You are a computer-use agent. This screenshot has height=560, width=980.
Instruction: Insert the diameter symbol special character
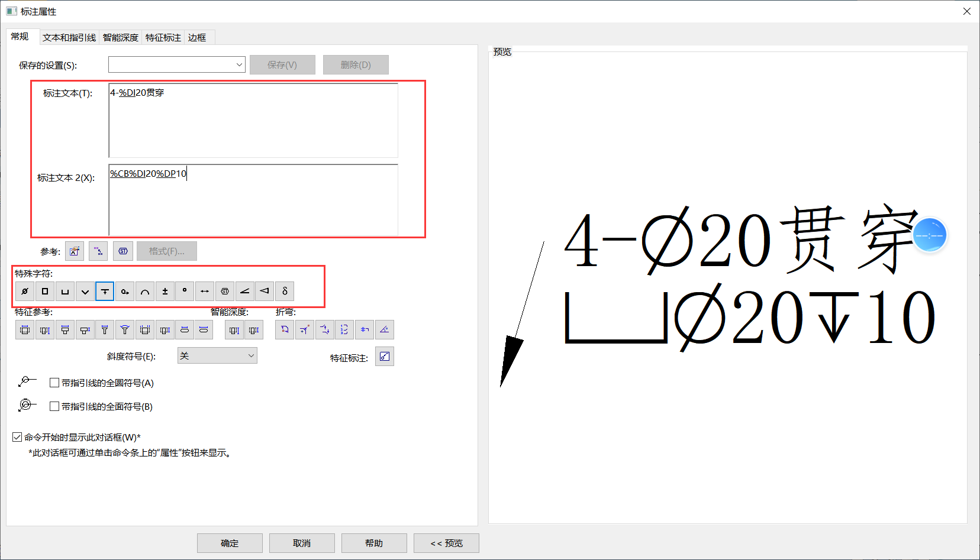25,292
